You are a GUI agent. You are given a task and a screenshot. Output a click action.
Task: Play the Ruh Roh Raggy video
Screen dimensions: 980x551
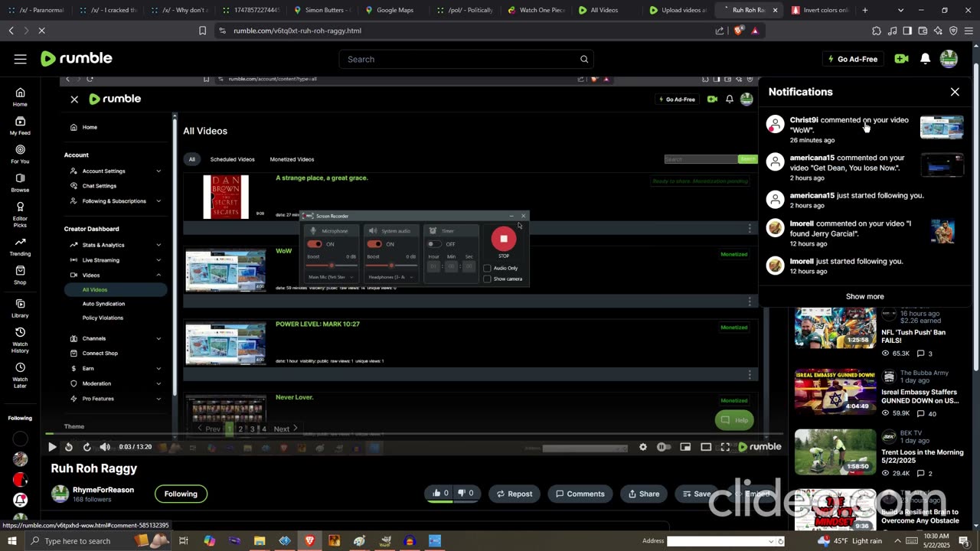[52, 447]
